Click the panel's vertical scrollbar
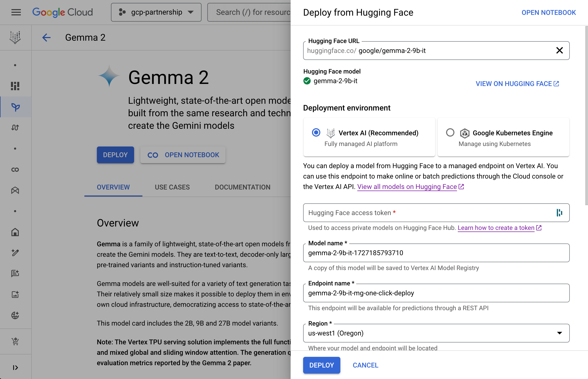The height and width of the screenshot is (379, 588). click(x=586, y=115)
